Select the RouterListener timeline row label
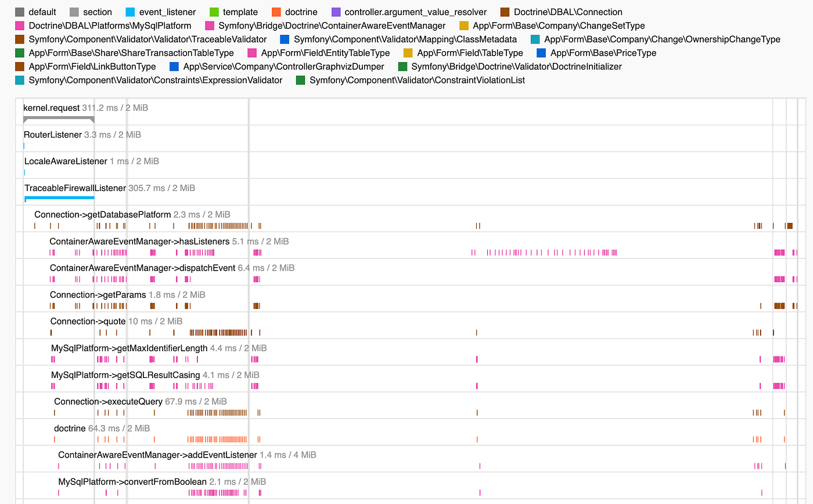The width and height of the screenshot is (813, 504). click(x=53, y=134)
